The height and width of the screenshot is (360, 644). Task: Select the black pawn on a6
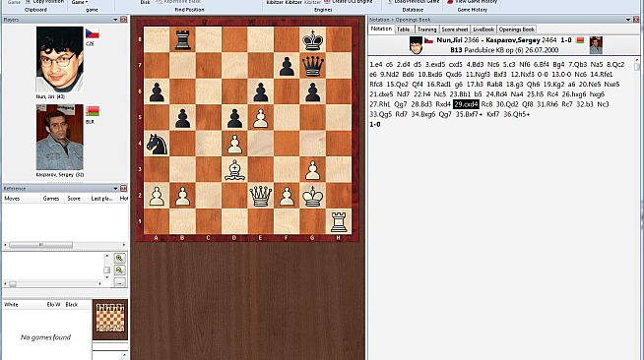[x=157, y=91]
